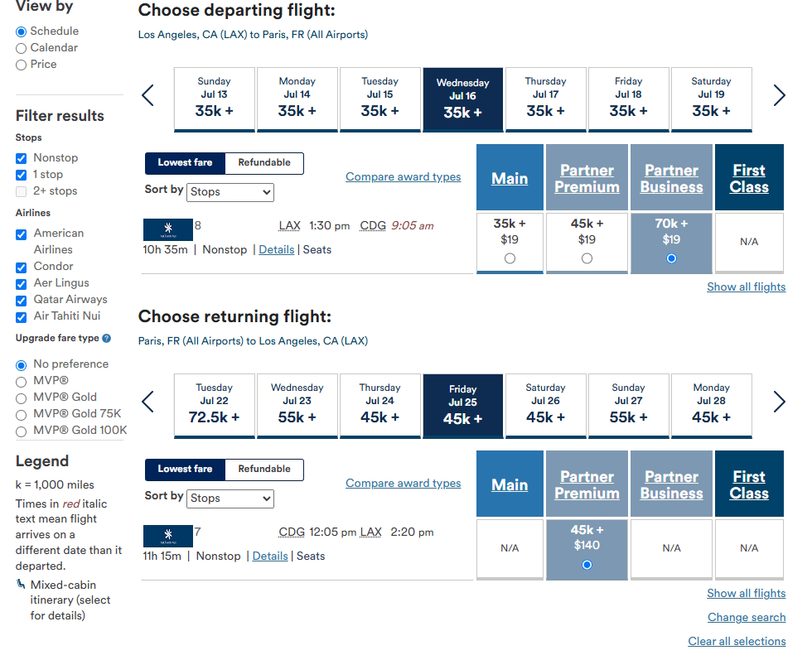
Task: Go to next departing dates arrow
Action: [x=780, y=95]
